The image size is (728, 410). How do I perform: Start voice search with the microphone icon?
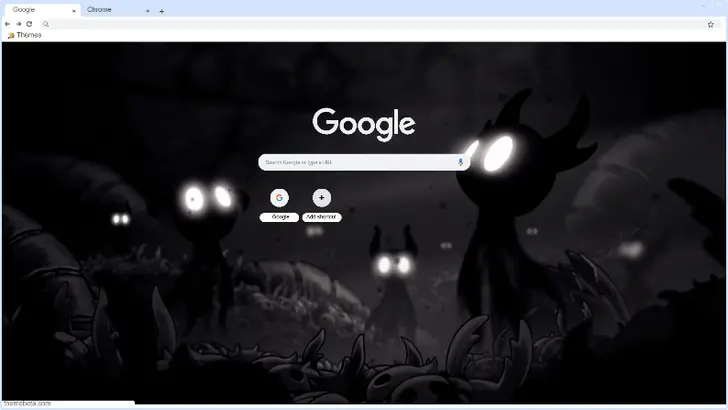[x=460, y=162]
